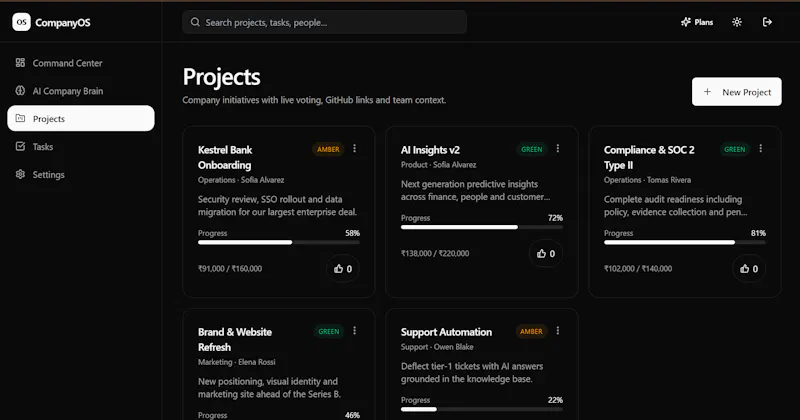Upvote the Kestrel Bank Onboarding project

[x=343, y=268]
